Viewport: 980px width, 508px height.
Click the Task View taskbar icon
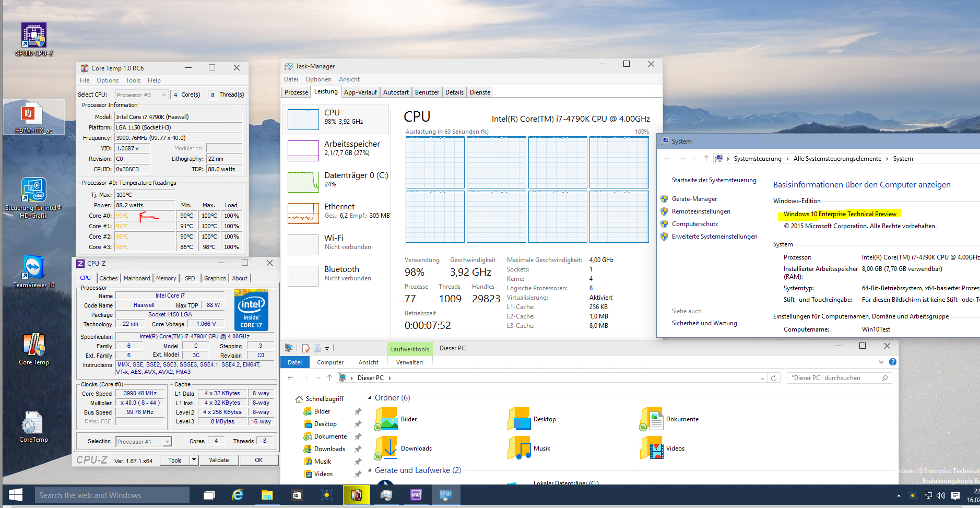click(x=209, y=495)
